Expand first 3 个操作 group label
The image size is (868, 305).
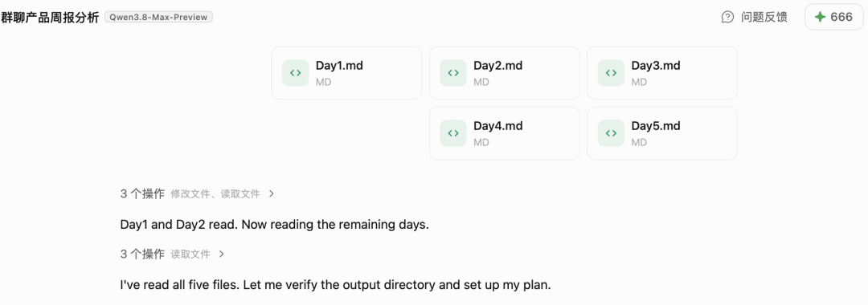click(x=142, y=194)
